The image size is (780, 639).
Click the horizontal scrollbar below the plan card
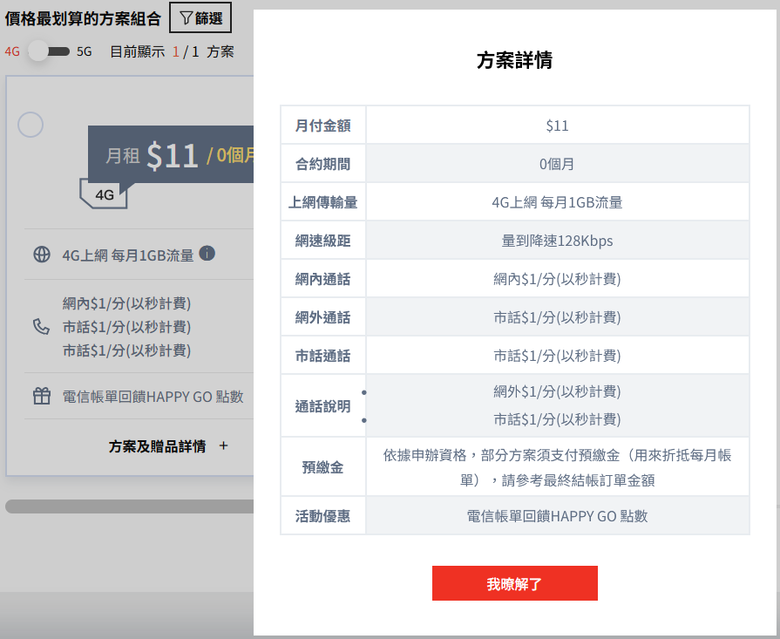pyautogui.click(x=129, y=506)
